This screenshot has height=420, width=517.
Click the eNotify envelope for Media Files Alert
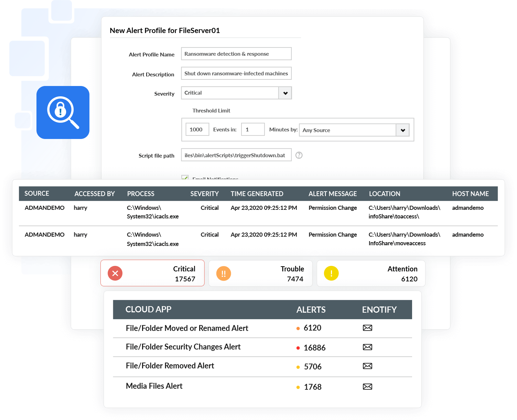click(x=367, y=386)
